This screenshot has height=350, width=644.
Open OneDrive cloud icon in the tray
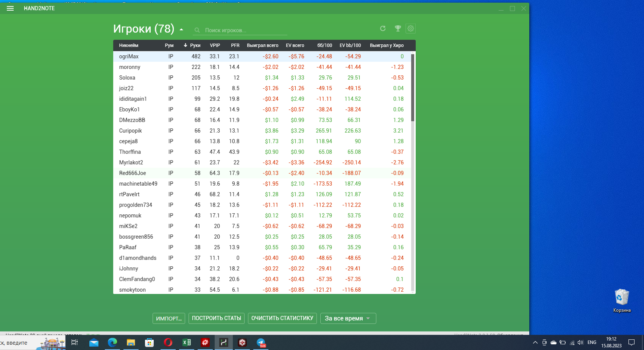point(554,342)
